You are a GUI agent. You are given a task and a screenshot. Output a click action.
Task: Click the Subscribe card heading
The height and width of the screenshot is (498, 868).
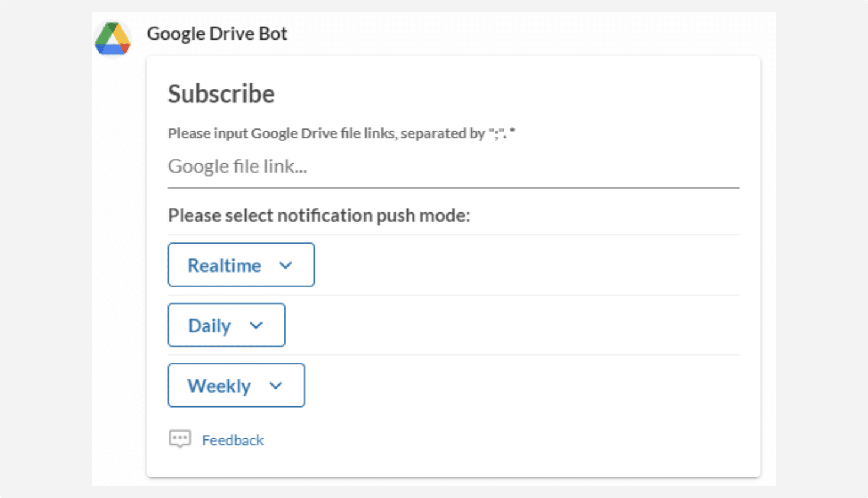pos(221,94)
